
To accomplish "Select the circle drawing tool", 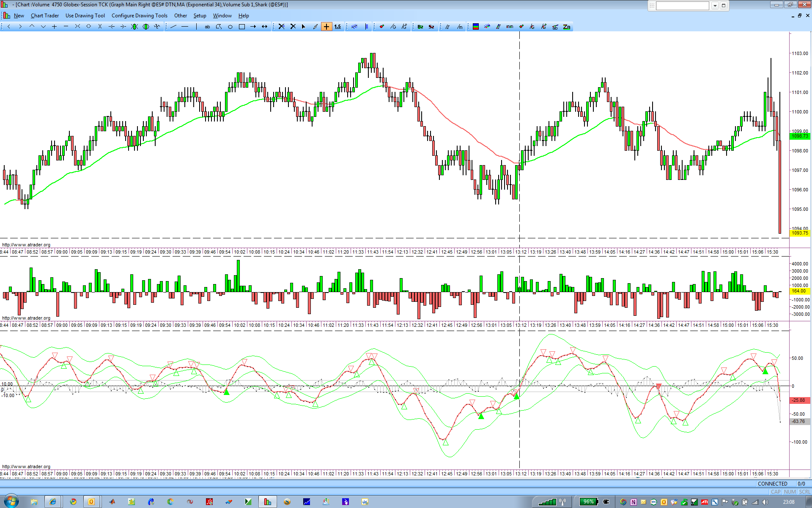I will [230, 27].
